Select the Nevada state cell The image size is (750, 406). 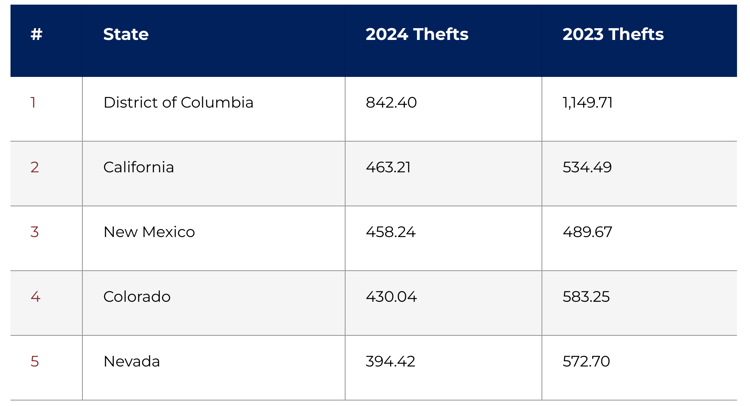pyautogui.click(x=131, y=362)
